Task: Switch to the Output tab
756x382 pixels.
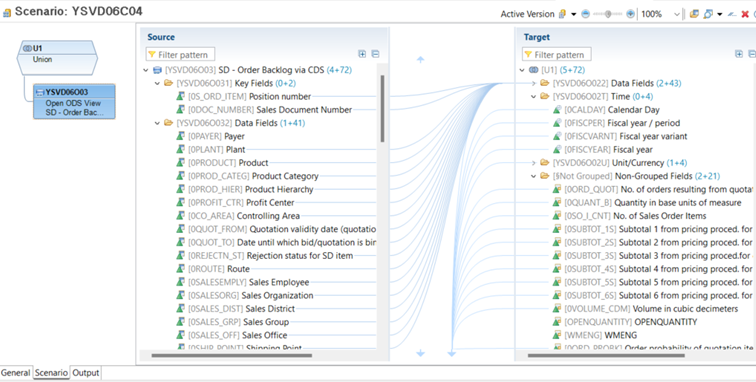Action: click(x=86, y=373)
